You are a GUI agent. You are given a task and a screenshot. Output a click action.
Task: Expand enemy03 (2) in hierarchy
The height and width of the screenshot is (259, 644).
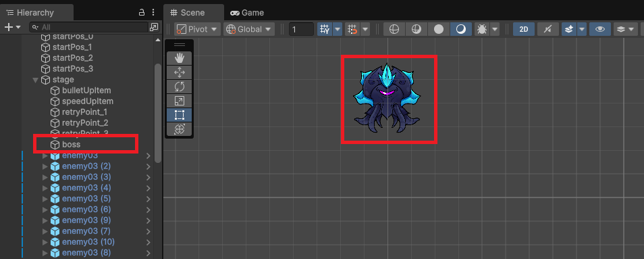(x=45, y=166)
